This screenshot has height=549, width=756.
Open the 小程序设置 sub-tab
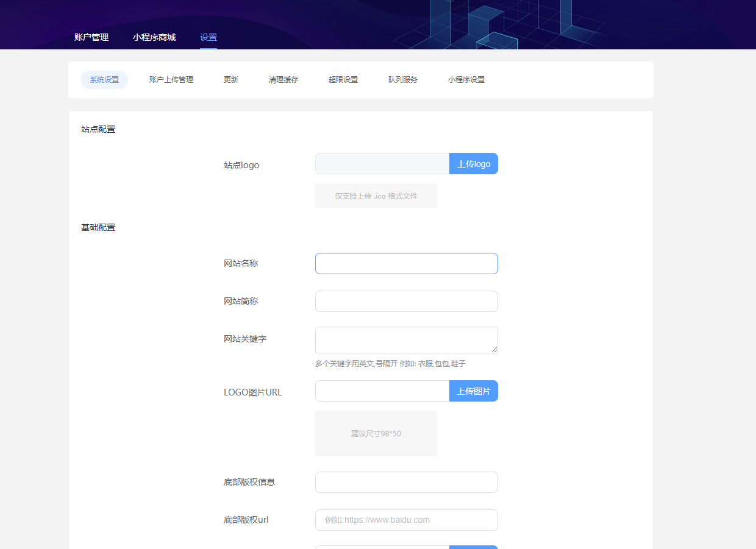tap(466, 80)
